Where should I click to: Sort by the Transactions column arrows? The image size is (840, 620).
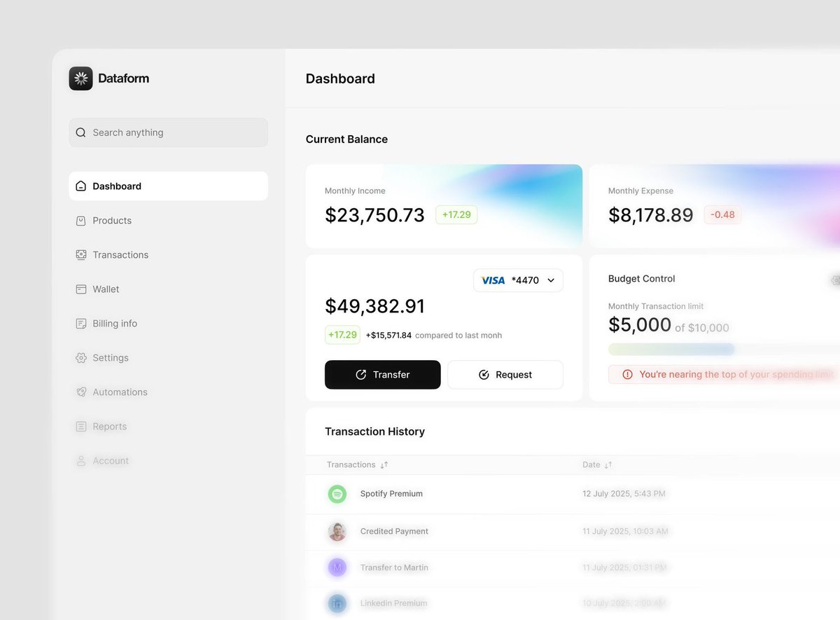(x=384, y=465)
